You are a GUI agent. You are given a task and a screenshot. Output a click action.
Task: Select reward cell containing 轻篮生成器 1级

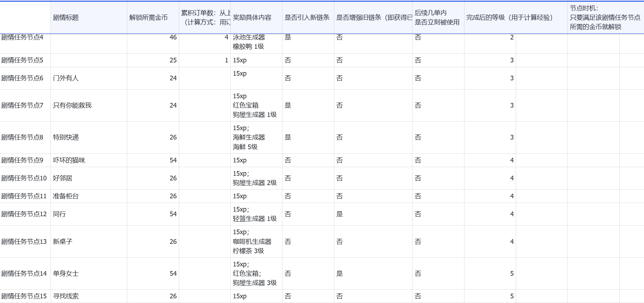(256, 214)
